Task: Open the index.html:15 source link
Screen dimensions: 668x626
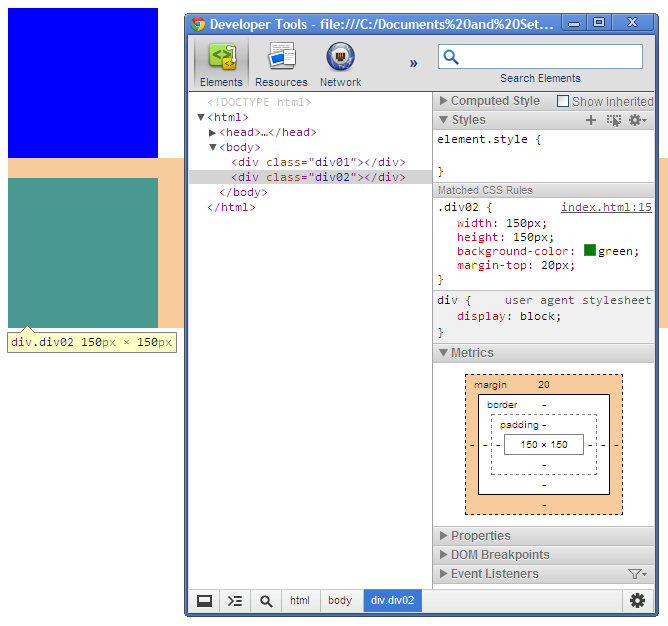Action: tap(606, 207)
